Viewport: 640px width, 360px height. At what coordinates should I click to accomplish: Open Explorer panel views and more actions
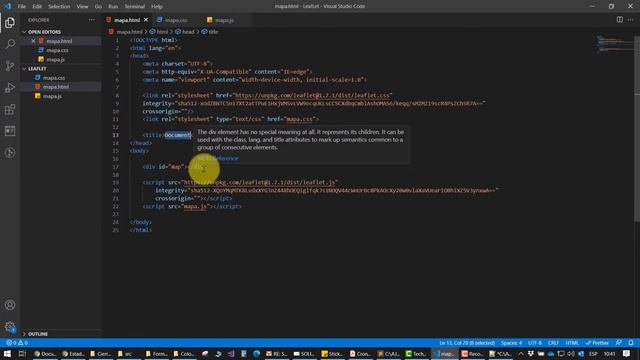tap(91, 20)
